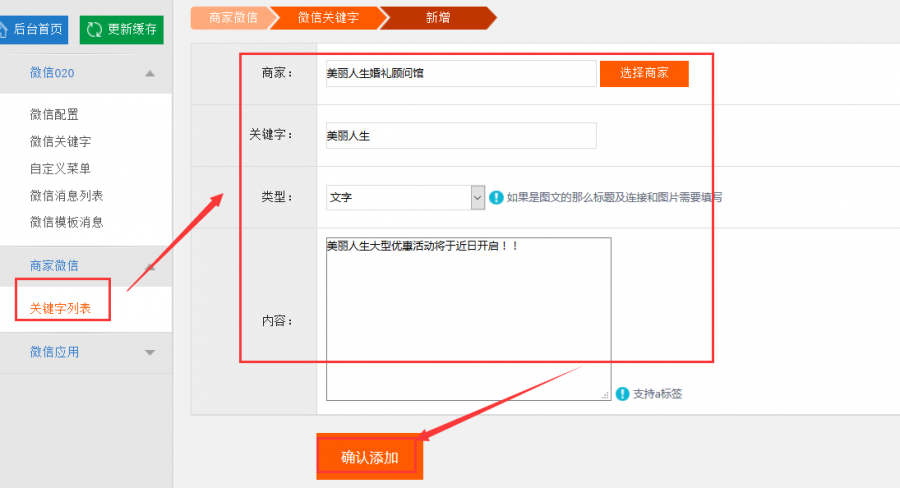This screenshot has height=488, width=900.
Task: Click the resize grip of 内容 textarea
Action: pyautogui.click(x=605, y=395)
